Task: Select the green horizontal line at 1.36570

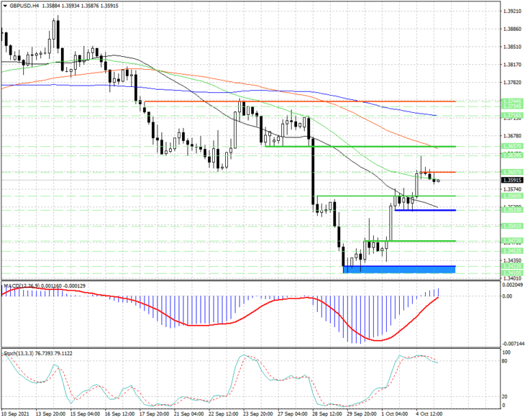Action: click(x=360, y=147)
